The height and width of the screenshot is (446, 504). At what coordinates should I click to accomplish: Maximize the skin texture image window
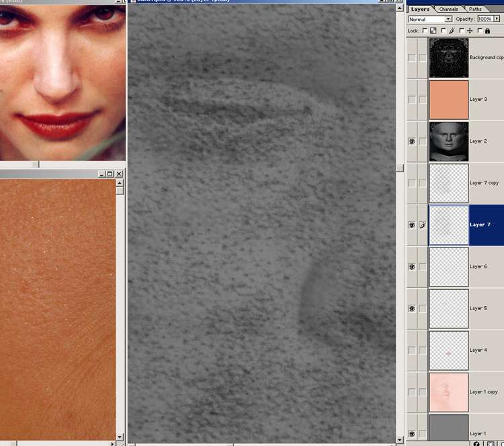pos(110,174)
